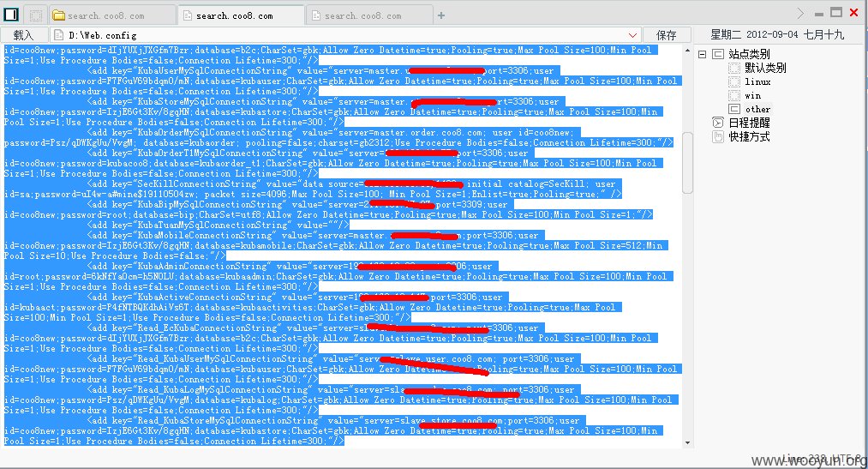Click the dotted-square icon beside the first tab
Viewport: 868px width, 469px height.
coord(35,15)
